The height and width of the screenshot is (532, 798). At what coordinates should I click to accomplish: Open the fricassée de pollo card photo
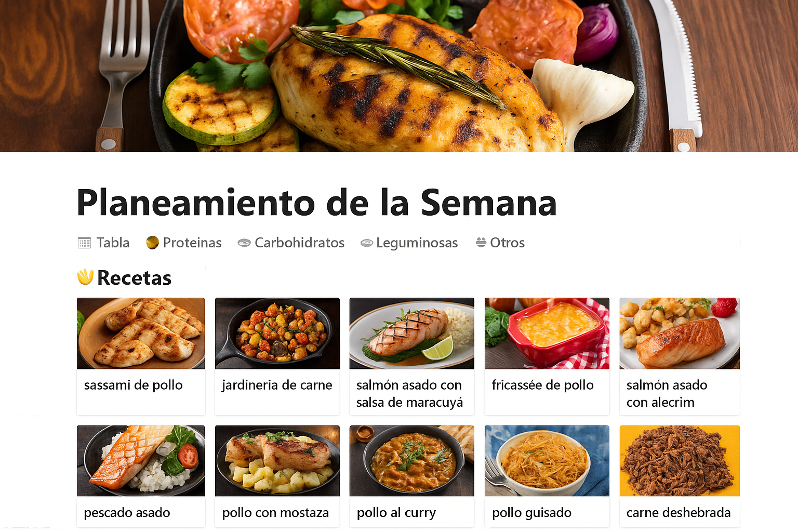[x=547, y=333]
